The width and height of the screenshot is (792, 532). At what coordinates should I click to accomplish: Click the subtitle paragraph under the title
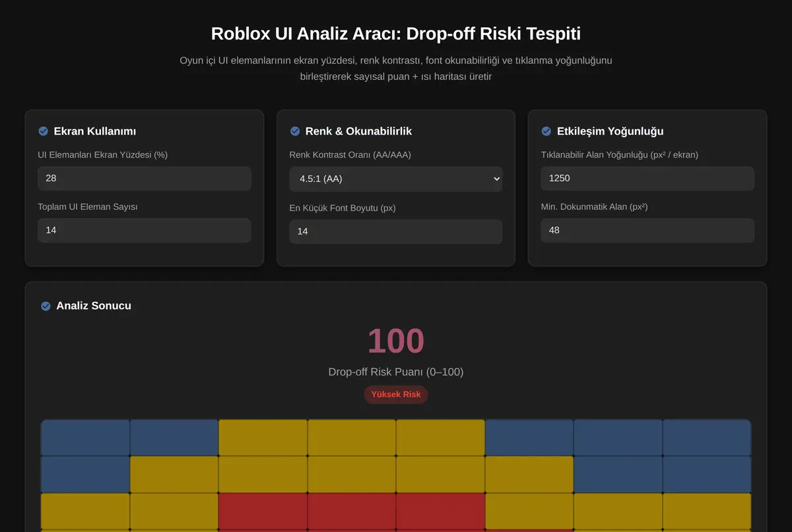[x=396, y=69]
